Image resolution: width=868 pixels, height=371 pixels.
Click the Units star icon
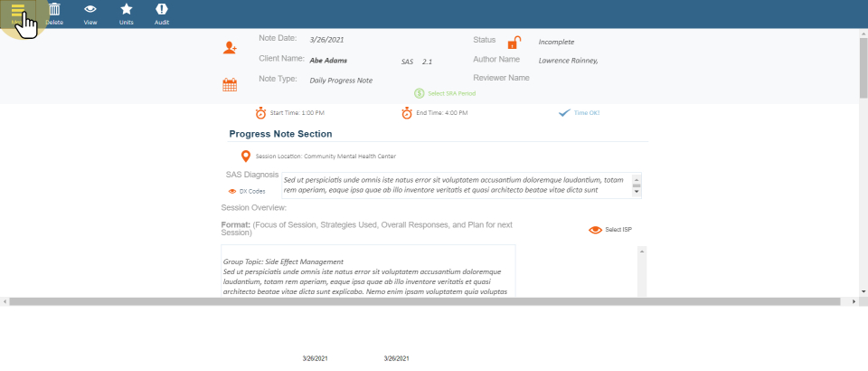point(127,10)
